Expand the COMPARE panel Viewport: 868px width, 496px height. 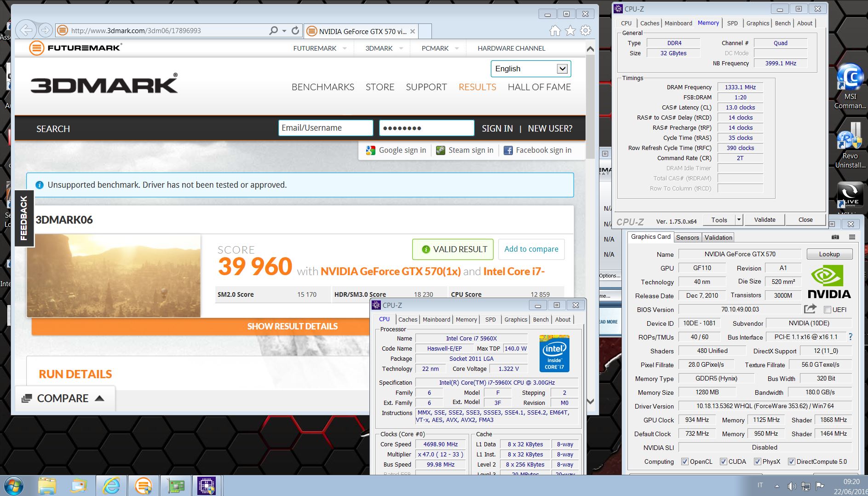(x=65, y=398)
